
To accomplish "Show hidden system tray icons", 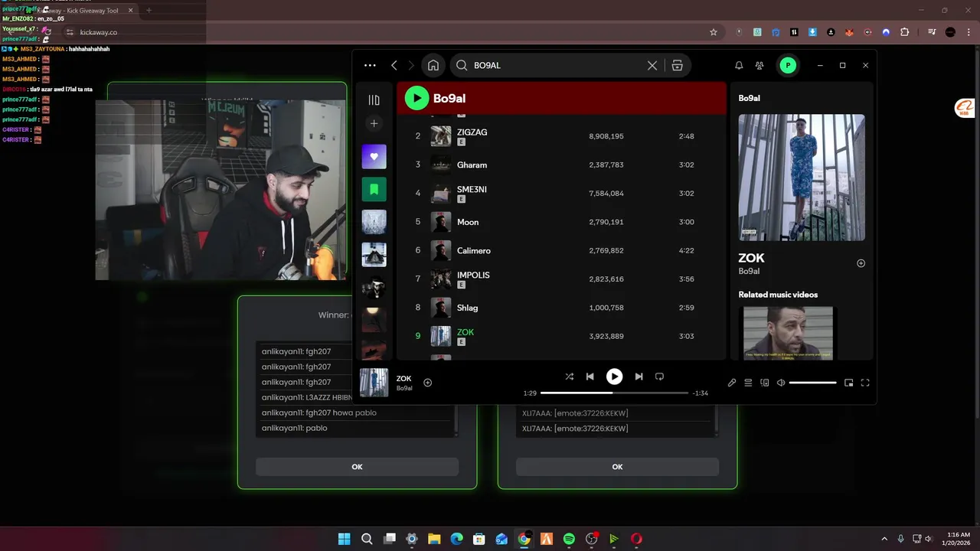I will (884, 539).
